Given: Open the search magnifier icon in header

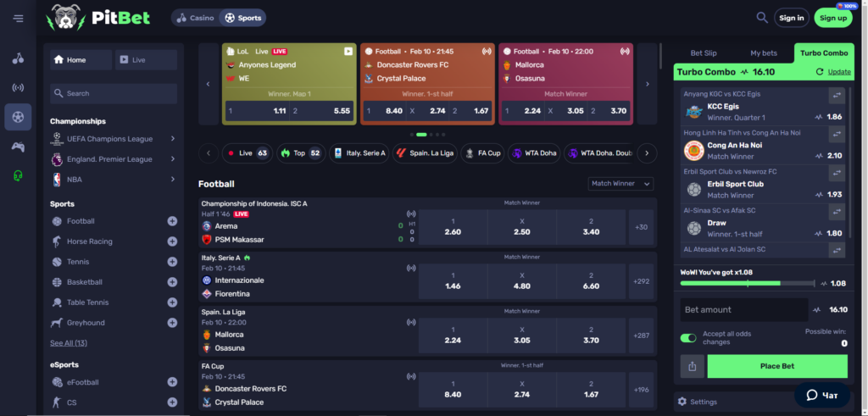Looking at the screenshot, I should pos(762,18).
